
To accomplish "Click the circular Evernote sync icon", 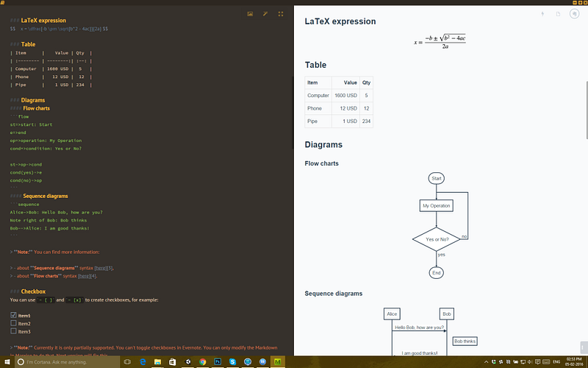I will tap(574, 14).
